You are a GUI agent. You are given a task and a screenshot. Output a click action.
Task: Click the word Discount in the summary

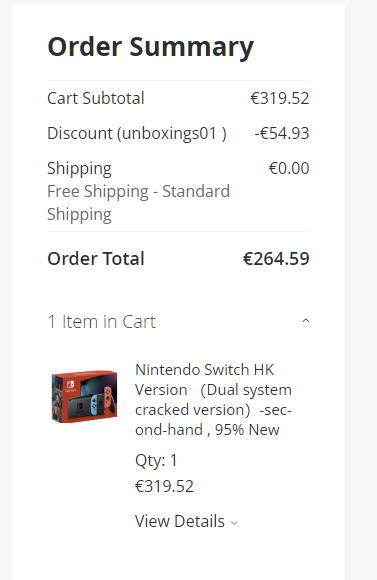coord(80,133)
